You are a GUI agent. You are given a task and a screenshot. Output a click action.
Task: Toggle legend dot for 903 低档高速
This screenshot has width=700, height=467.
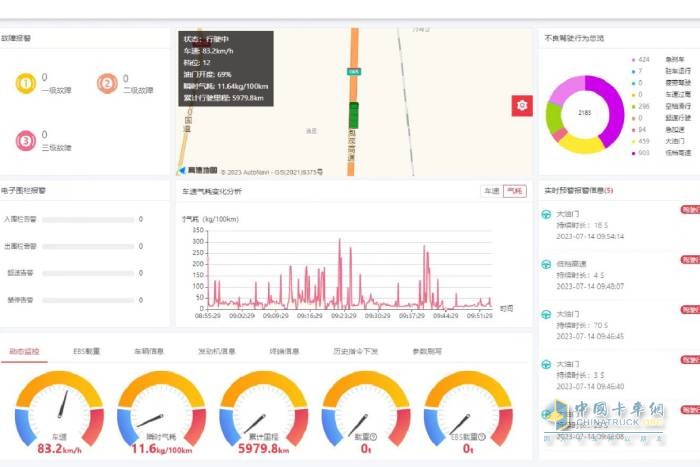pyautogui.click(x=633, y=153)
